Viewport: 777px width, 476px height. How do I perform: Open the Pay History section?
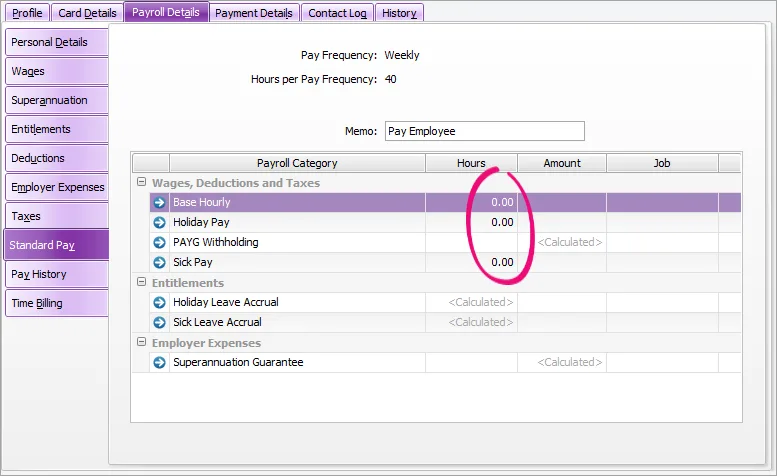56,274
